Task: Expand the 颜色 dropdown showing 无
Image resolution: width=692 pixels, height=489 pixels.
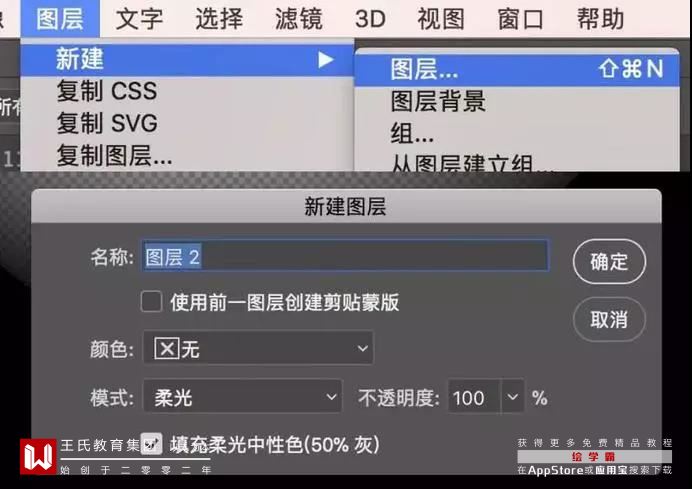Action: 258,348
